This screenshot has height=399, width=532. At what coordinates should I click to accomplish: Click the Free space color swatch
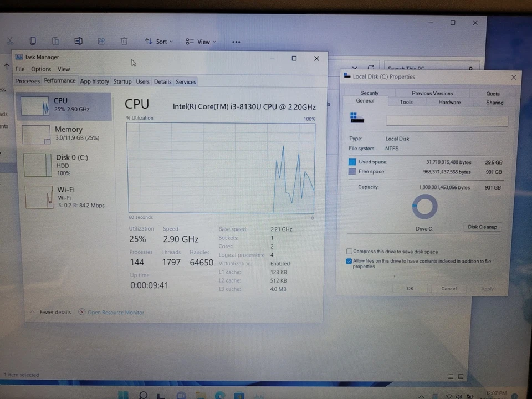(352, 172)
